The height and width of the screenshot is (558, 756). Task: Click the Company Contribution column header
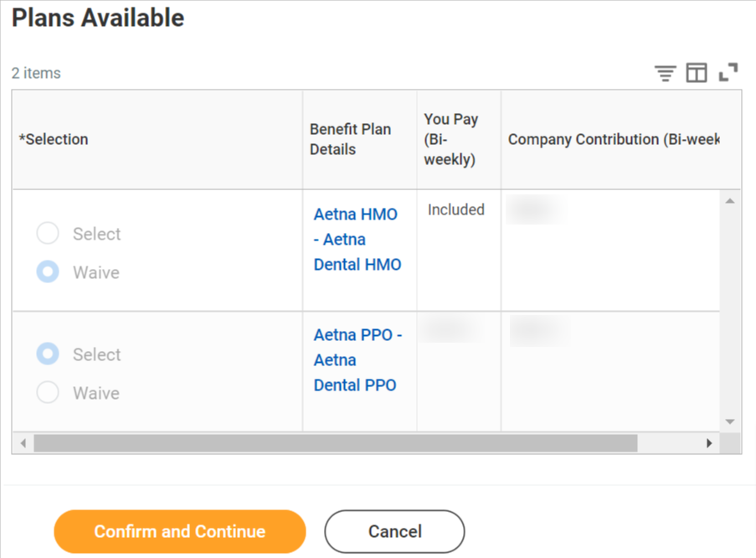point(614,139)
